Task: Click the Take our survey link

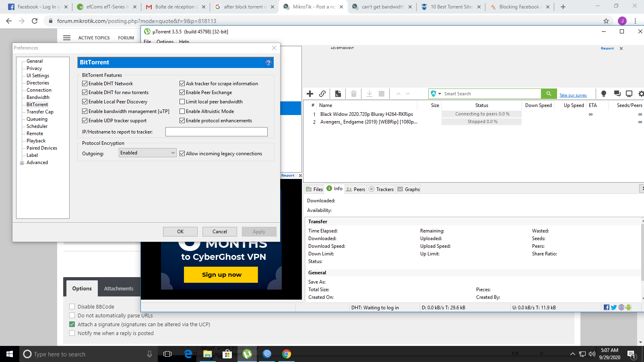Action: (x=573, y=95)
